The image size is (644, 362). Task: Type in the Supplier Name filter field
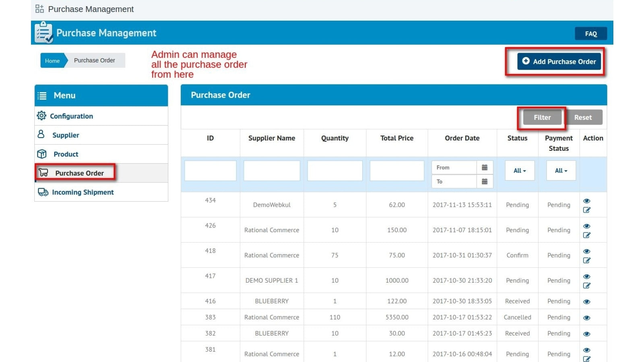272,171
